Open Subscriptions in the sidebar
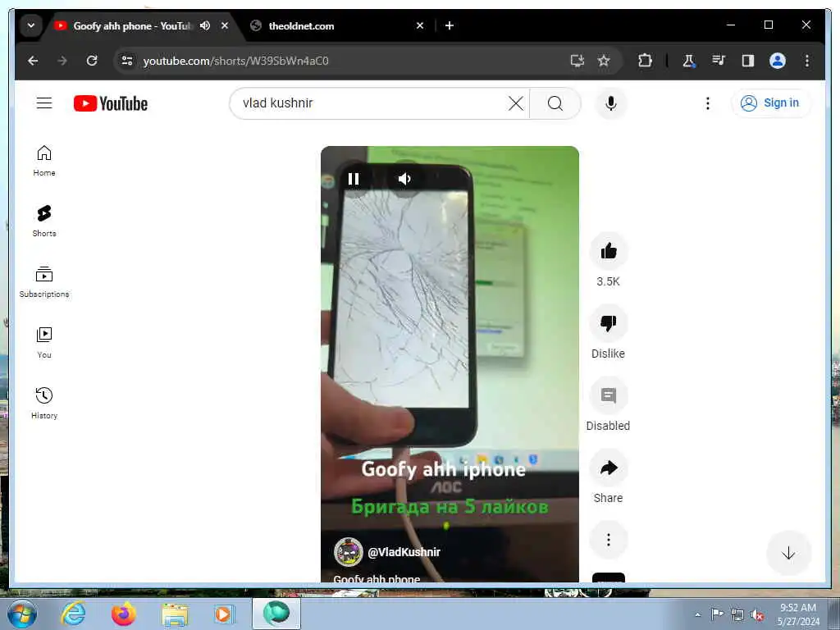Image resolution: width=840 pixels, height=630 pixels. pyautogui.click(x=44, y=282)
